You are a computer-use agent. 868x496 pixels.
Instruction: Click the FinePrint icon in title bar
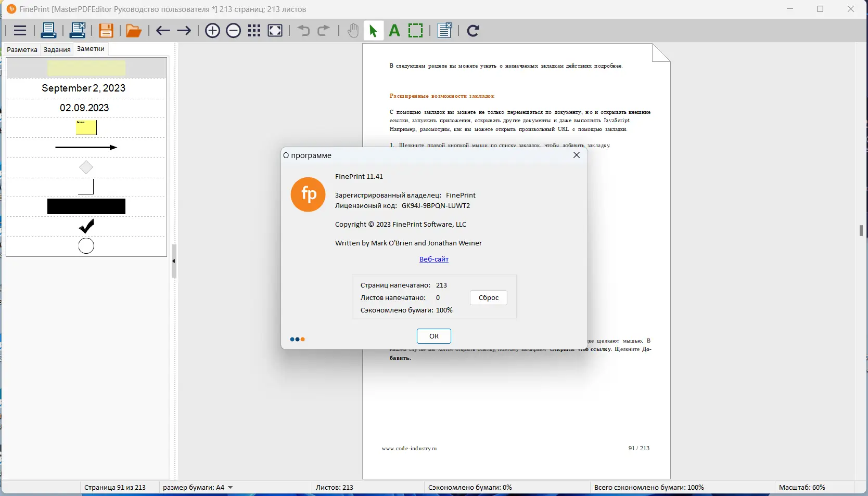click(11, 9)
